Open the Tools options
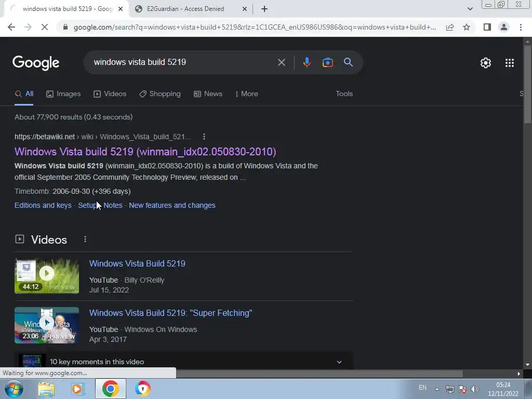Image resolution: width=532 pixels, height=399 pixels. click(344, 94)
